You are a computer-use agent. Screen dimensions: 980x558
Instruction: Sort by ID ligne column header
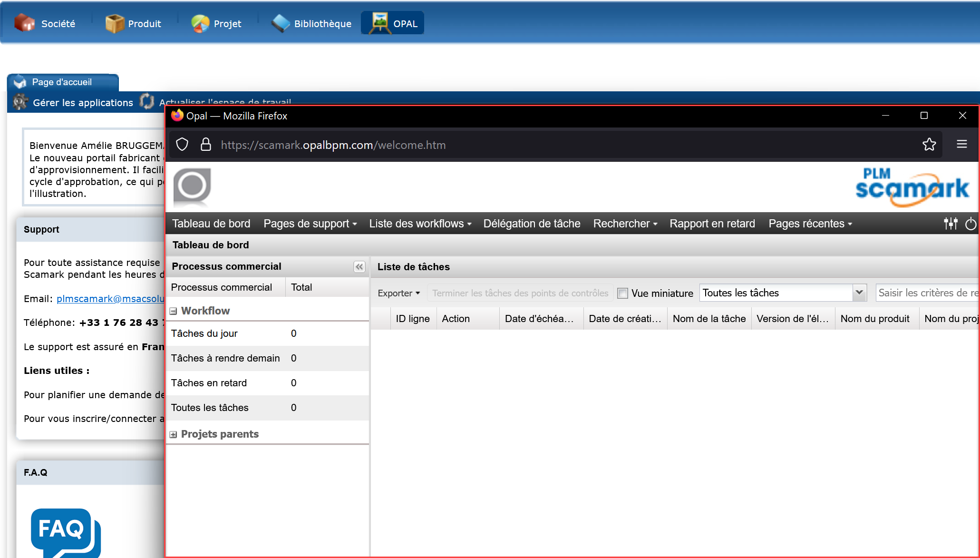[413, 319]
